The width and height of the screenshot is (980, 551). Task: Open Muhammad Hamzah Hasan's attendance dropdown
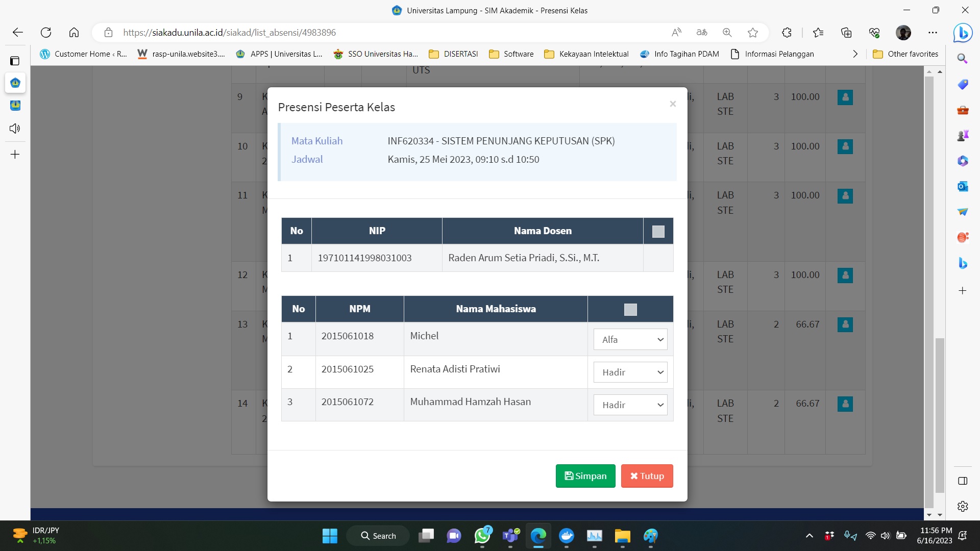click(630, 405)
